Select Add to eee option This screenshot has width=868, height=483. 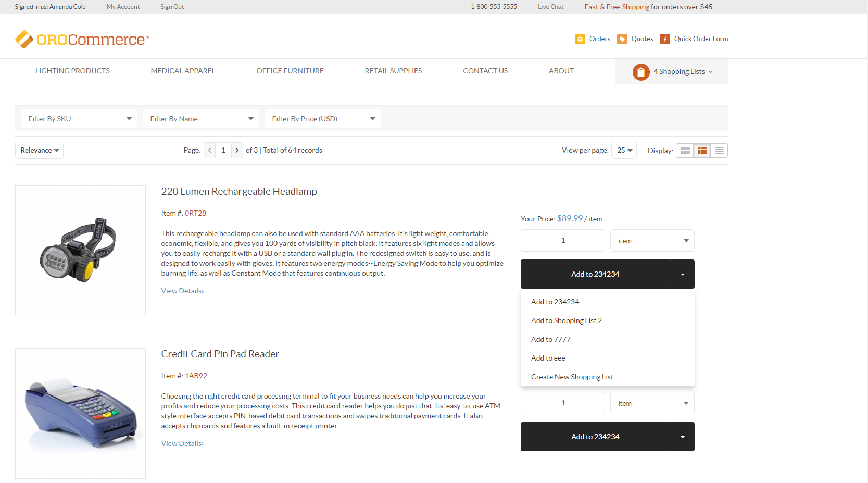coord(608,358)
